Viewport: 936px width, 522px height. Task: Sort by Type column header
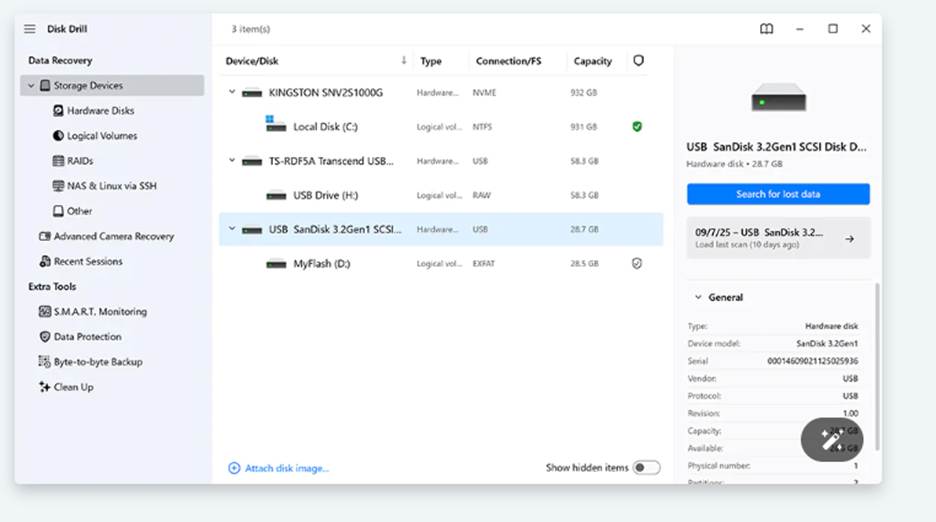coord(430,61)
